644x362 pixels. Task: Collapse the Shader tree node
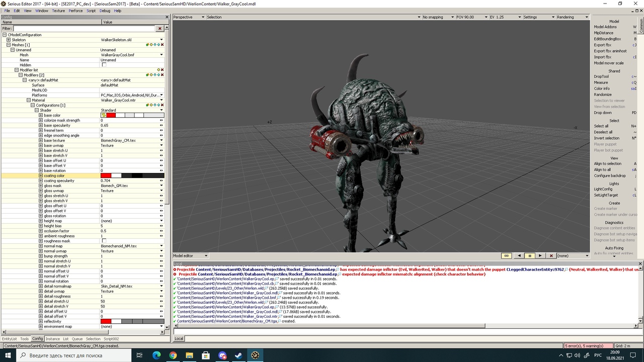click(37, 110)
